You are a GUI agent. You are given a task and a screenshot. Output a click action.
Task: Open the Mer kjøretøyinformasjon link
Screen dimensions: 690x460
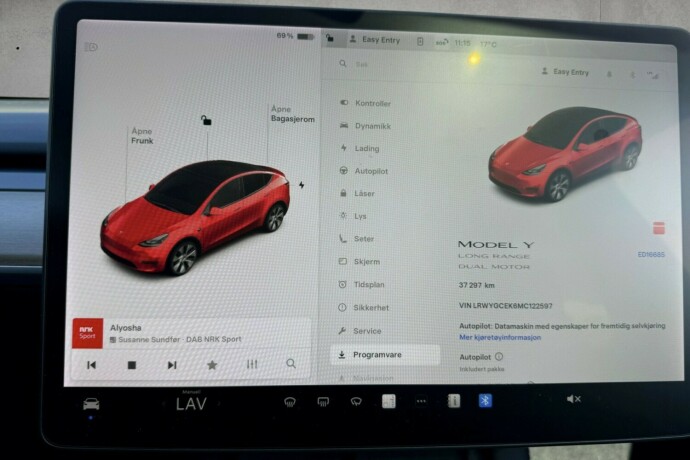coord(500,337)
